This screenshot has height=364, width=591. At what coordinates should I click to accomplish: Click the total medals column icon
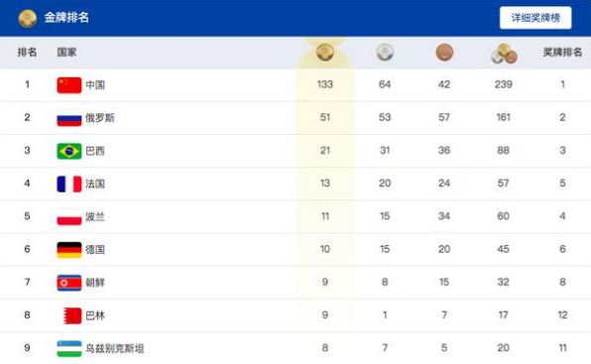(504, 54)
